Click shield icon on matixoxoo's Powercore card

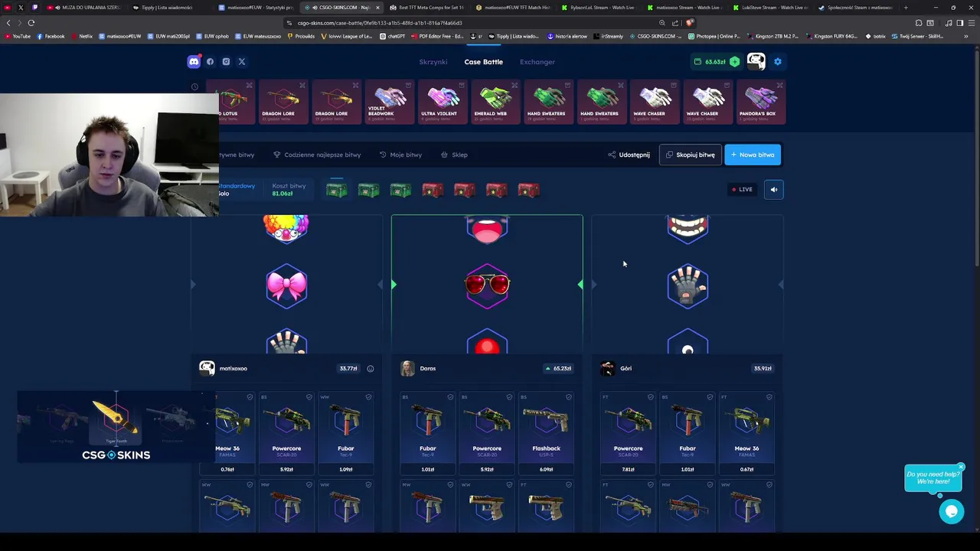coord(309,397)
